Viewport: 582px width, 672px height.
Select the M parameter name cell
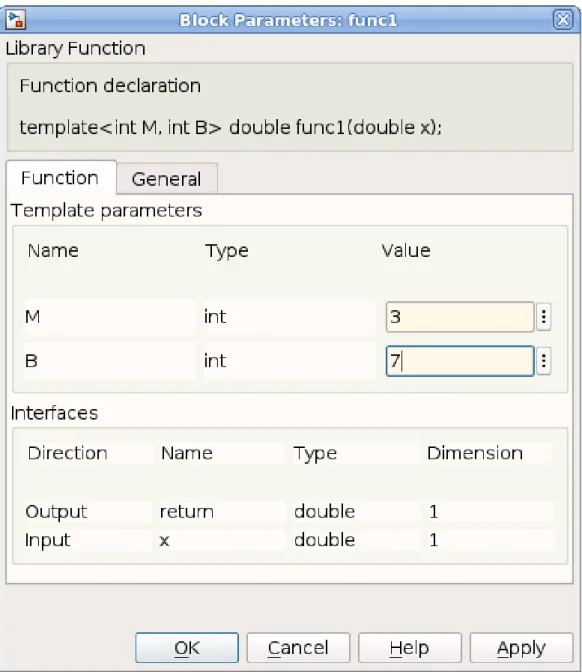click(110, 317)
